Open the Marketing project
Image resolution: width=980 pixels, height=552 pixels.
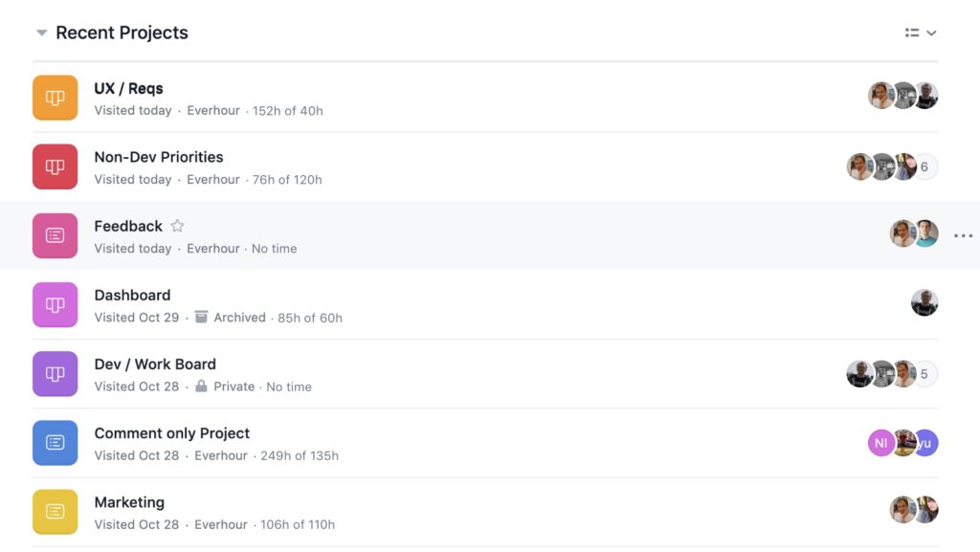tap(129, 501)
